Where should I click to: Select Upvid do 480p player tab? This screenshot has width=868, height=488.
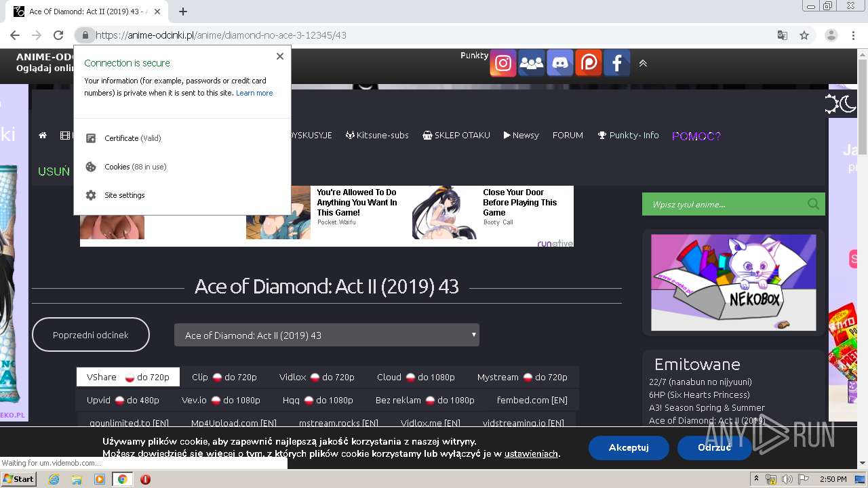click(x=123, y=400)
